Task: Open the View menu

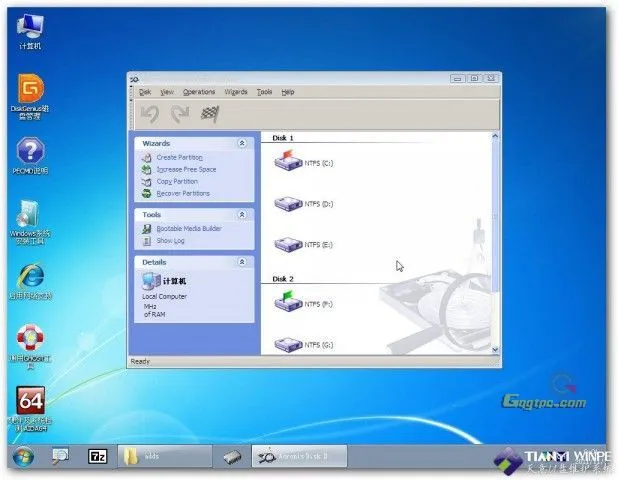Action: [167, 92]
